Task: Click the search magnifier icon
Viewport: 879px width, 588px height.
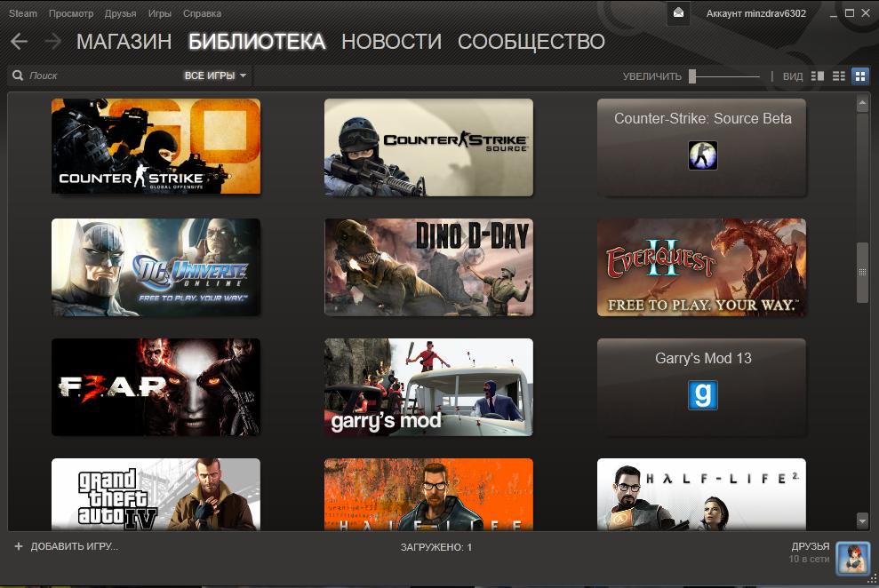Action: pos(18,75)
